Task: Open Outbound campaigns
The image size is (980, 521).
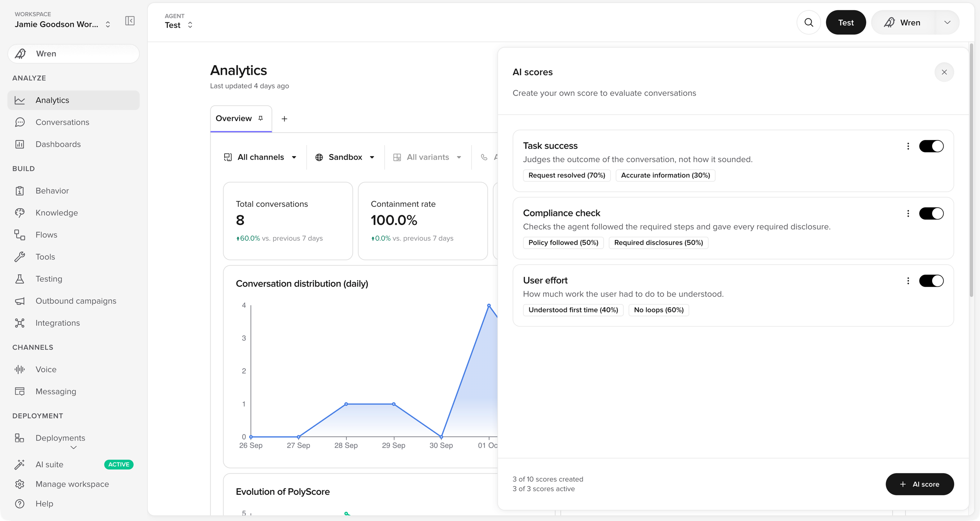Action: [73, 301]
